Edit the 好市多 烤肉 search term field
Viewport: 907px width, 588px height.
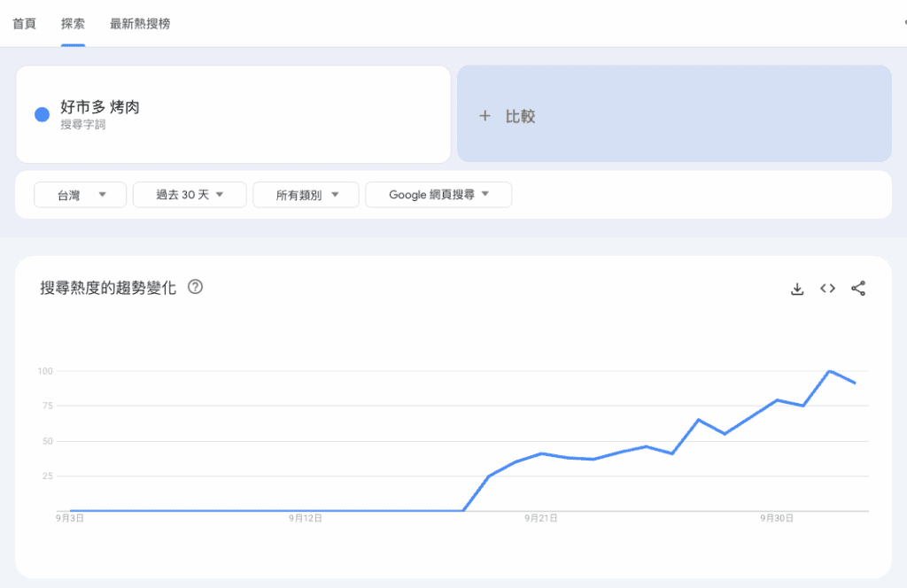pyautogui.click(x=233, y=114)
